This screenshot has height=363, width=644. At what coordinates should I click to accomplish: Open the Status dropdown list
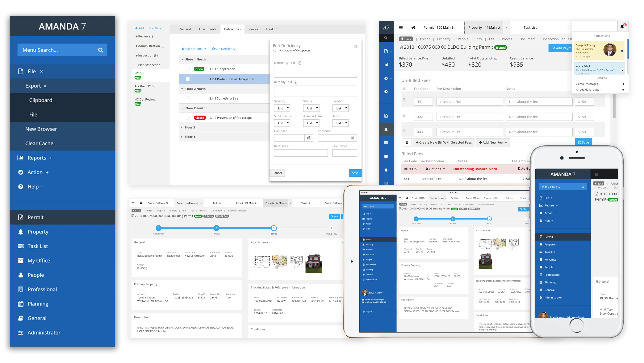click(x=311, y=108)
